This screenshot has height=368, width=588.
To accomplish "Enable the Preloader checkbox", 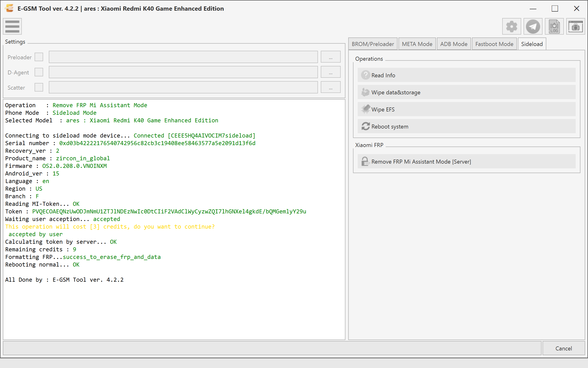I will coord(39,57).
